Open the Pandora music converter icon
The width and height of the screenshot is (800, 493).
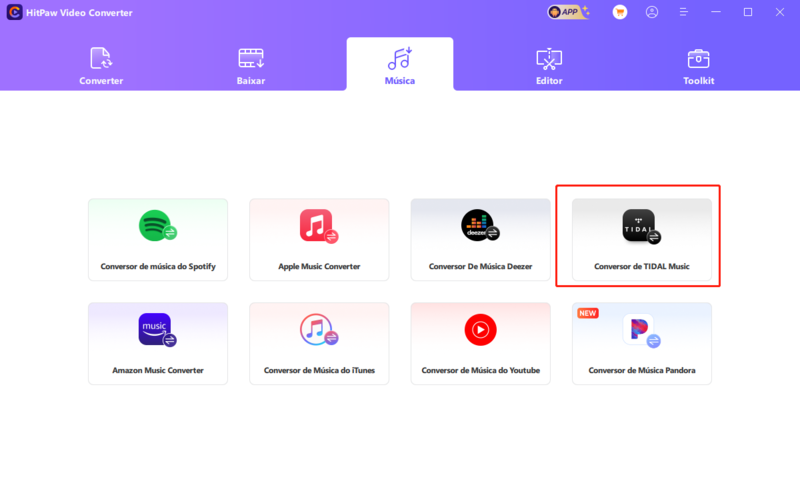(641, 331)
